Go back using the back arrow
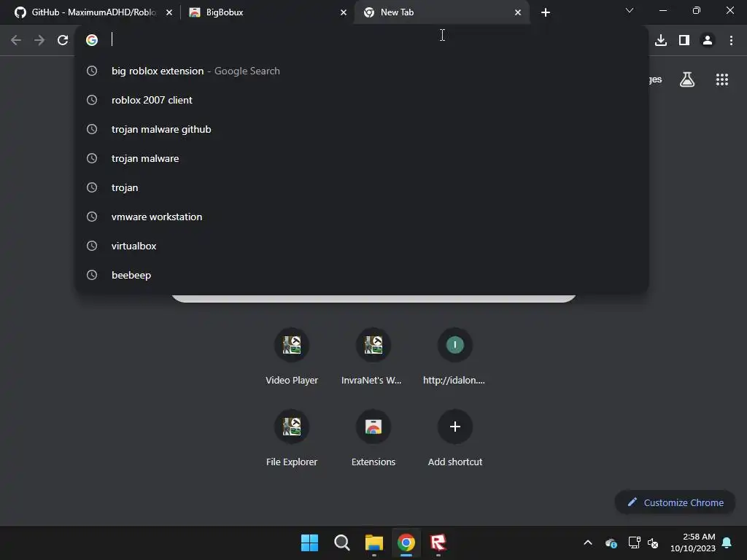The image size is (747, 560). point(16,40)
